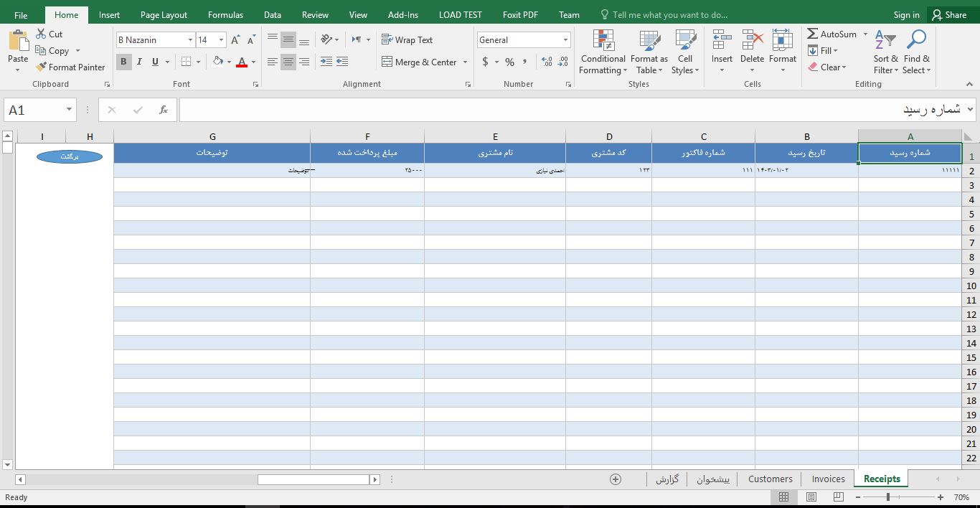Open the font size dropdown
The image size is (980, 508).
pyautogui.click(x=221, y=40)
